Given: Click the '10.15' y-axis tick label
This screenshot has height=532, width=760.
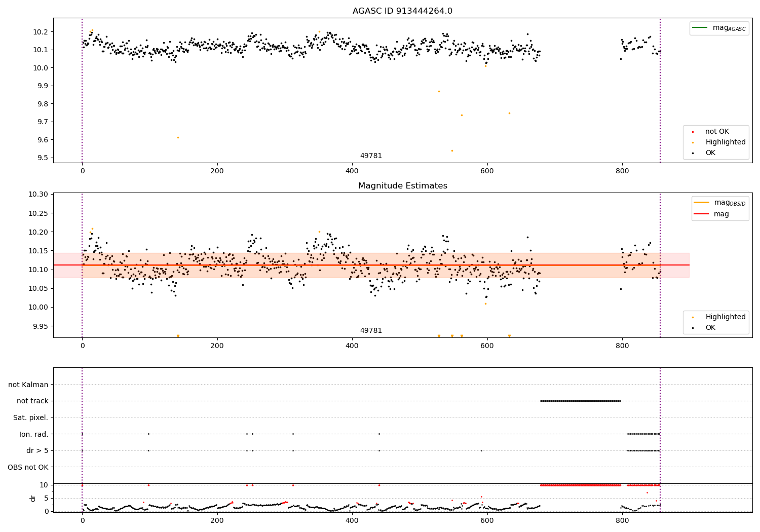Looking at the screenshot, I should point(39,251).
